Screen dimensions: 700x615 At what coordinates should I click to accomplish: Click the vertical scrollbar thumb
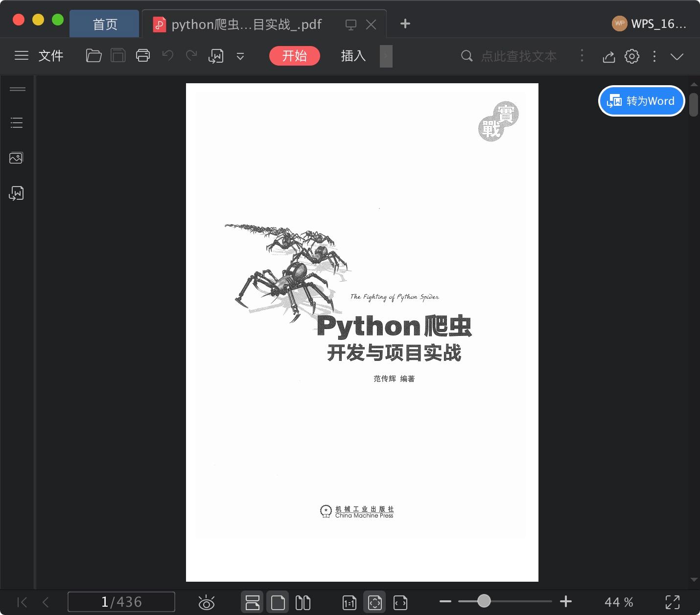(694, 104)
